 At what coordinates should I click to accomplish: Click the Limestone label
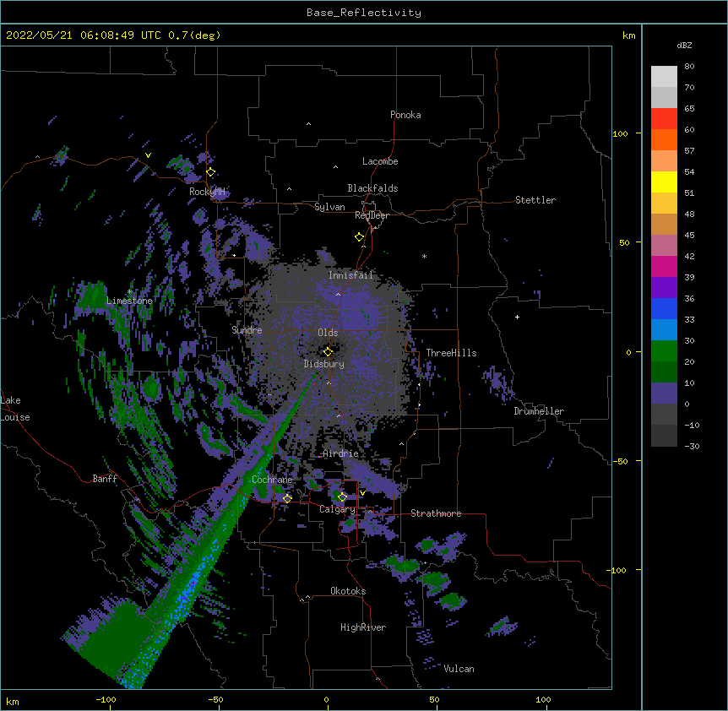point(129,301)
